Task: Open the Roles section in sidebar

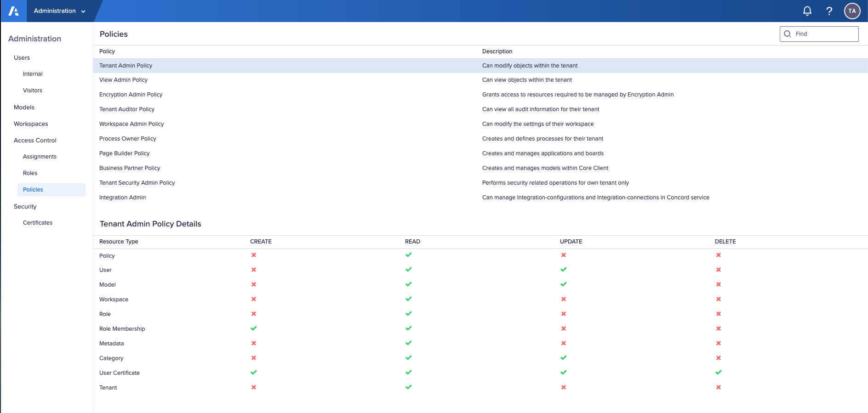Action: 30,173
